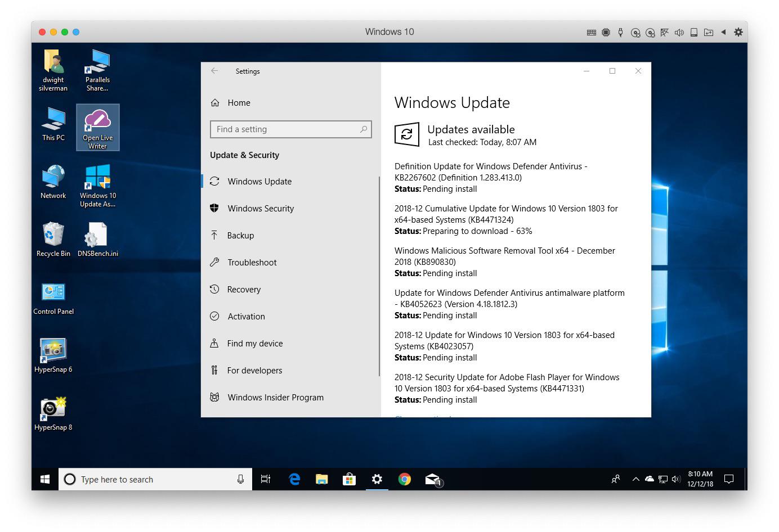779x532 pixels.
Task: Open Windows Security in the sidebar
Action: click(x=261, y=209)
